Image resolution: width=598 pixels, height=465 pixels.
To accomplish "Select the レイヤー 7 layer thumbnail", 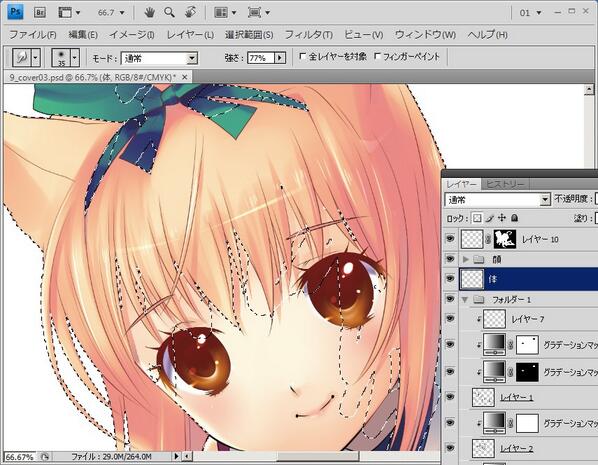I will [x=494, y=319].
